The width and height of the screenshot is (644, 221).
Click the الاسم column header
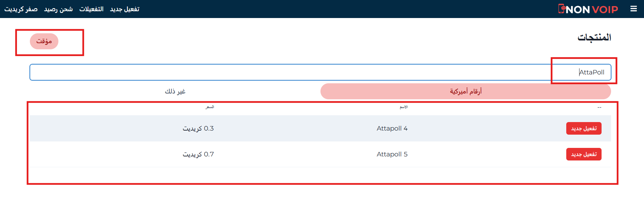(404, 107)
